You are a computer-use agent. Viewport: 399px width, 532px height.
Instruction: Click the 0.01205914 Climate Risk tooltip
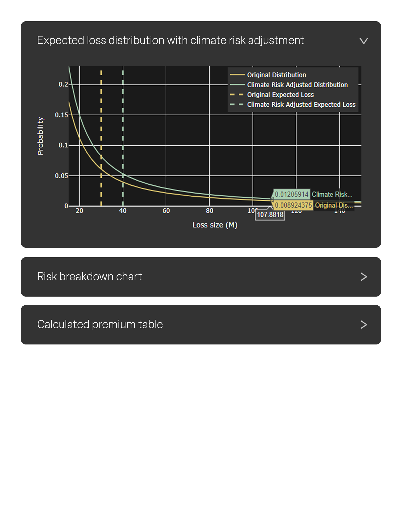(x=313, y=194)
